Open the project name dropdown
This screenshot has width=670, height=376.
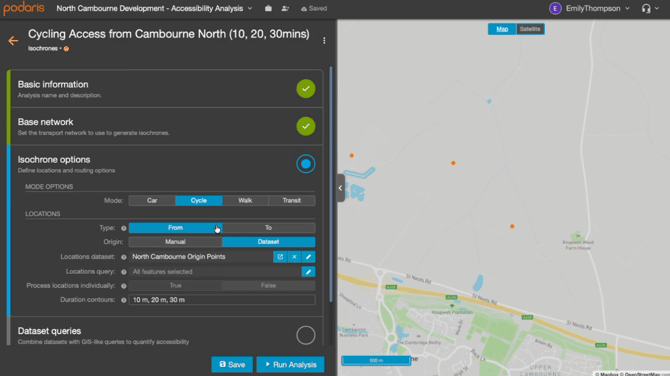(250, 9)
